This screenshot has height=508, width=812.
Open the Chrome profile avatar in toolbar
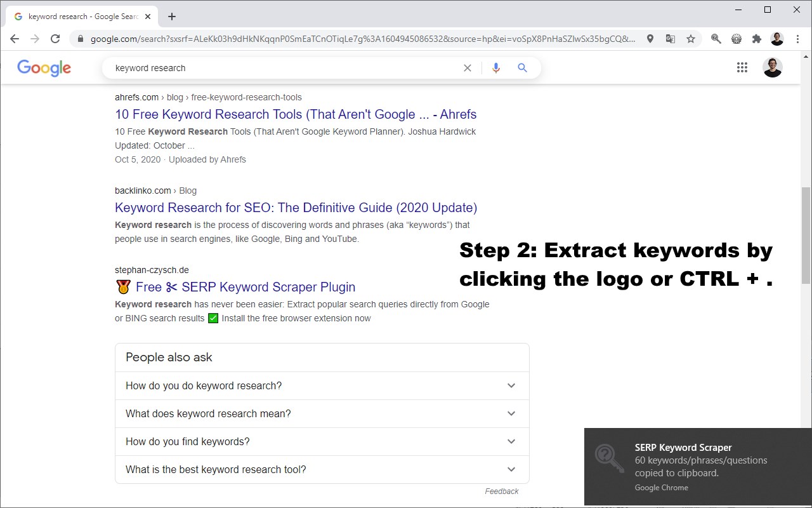point(777,39)
